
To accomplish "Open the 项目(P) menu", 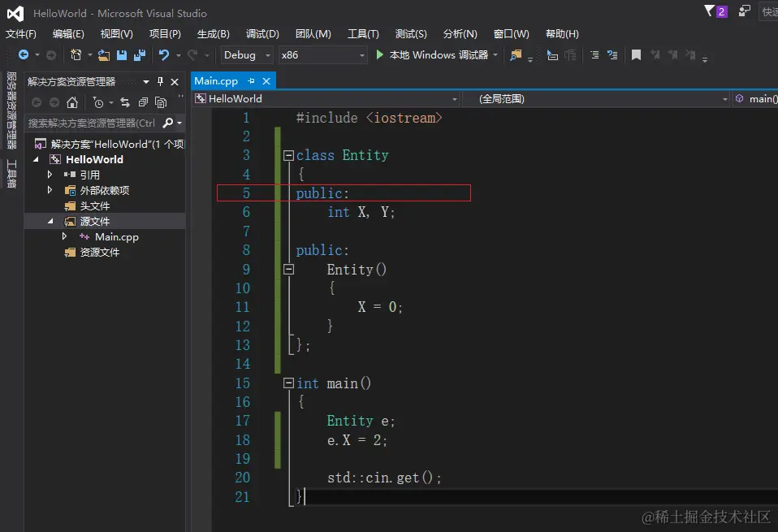I will 165,34.
